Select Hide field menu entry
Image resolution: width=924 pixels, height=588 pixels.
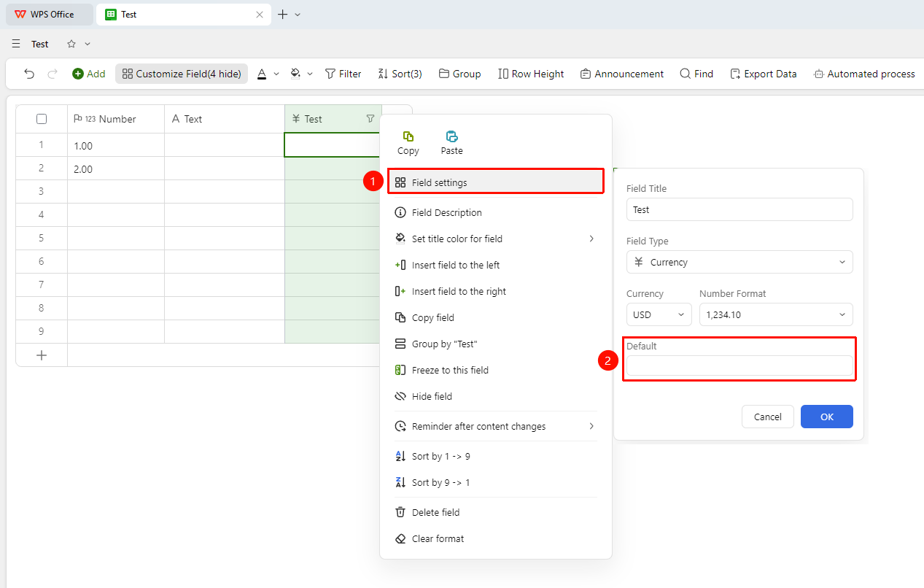[496, 396]
